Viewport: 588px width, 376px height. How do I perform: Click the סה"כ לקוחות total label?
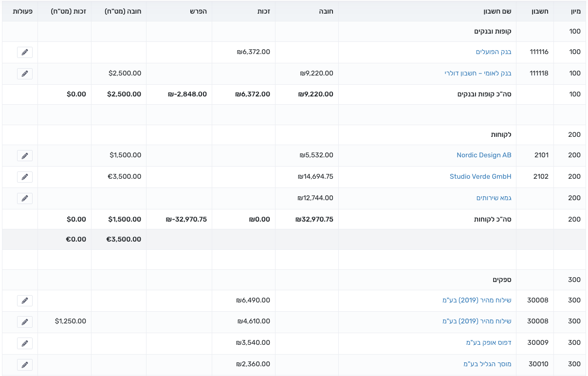tap(493, 220)
